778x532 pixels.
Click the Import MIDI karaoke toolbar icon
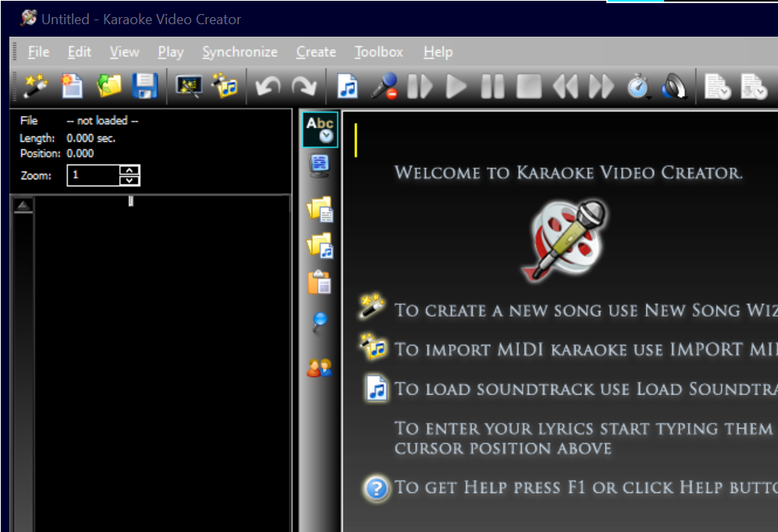[225, 86]
